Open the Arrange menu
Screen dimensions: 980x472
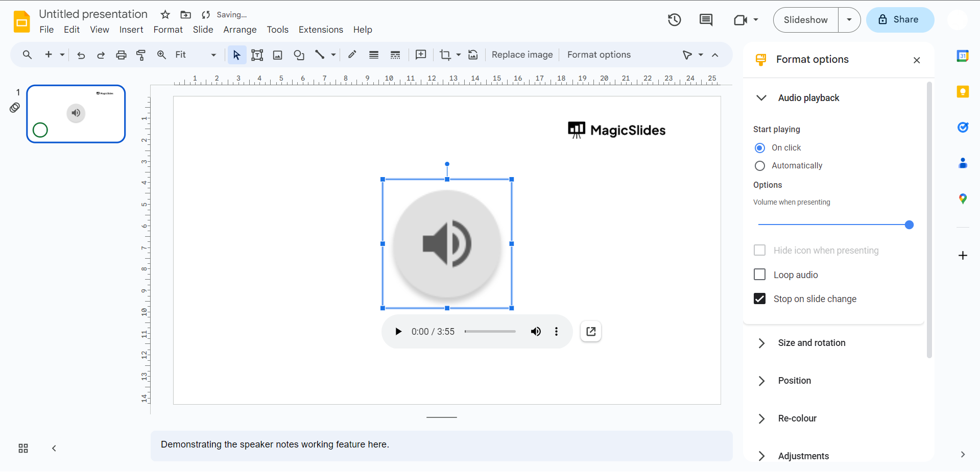[240, 30]
